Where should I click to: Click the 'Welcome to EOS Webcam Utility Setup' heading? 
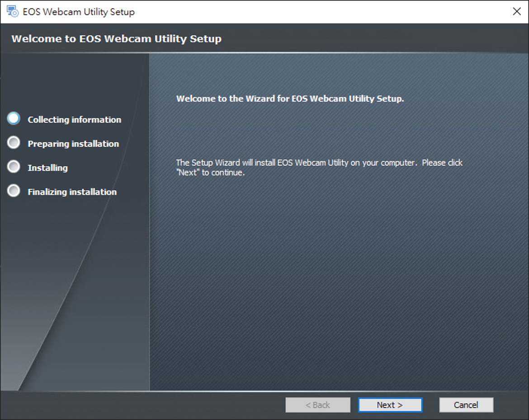coord(116,39)
